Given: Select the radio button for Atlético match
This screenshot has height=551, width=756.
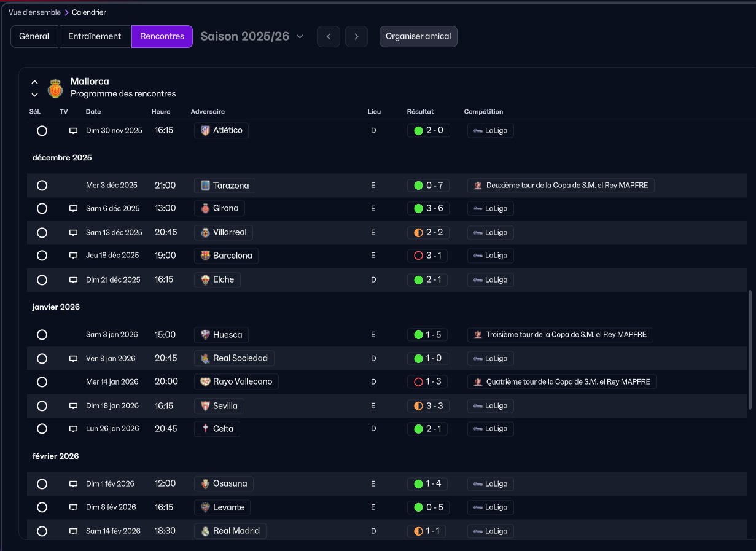Looking at the screenshot, I should (42, 131).
